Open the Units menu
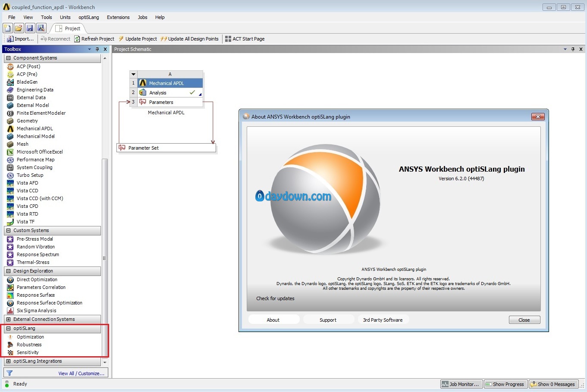 pos(65,17)
